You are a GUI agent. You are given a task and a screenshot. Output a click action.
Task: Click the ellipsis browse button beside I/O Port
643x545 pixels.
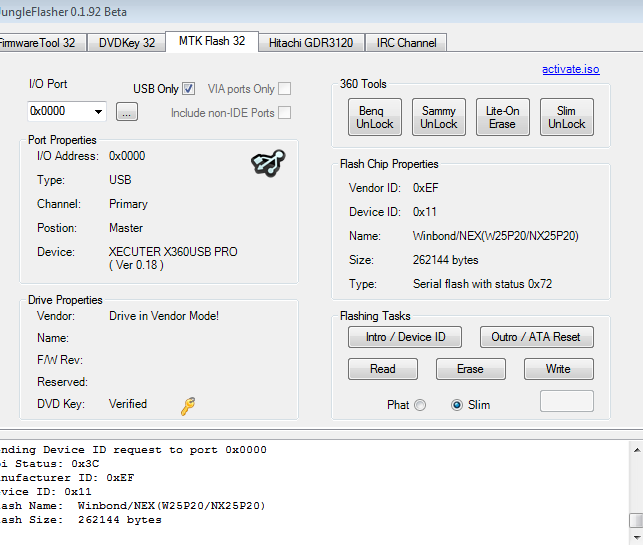click(127, 112)
